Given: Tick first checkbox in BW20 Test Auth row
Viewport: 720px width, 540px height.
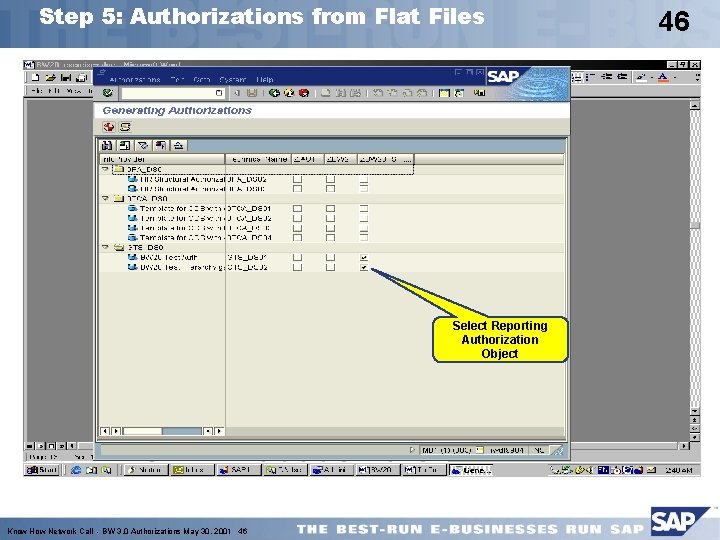Looking at the screenshot, I should point(298,258).
